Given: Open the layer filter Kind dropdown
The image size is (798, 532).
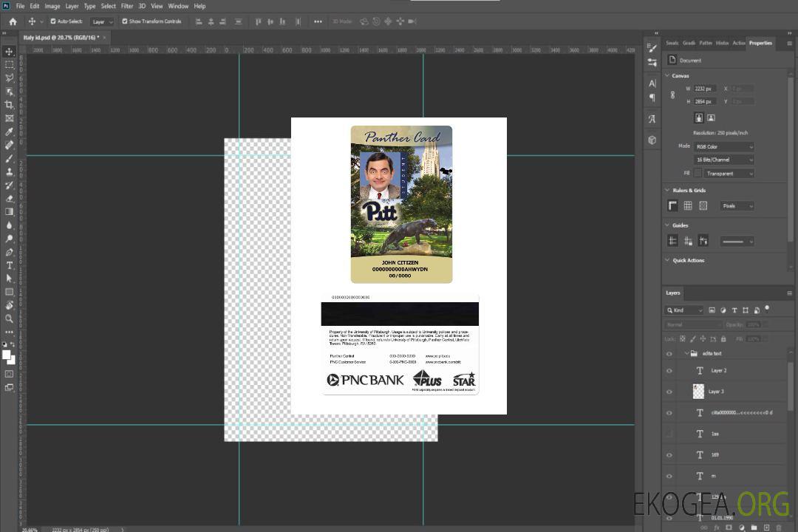Looking at the screenshot, I should coord(684,310).
